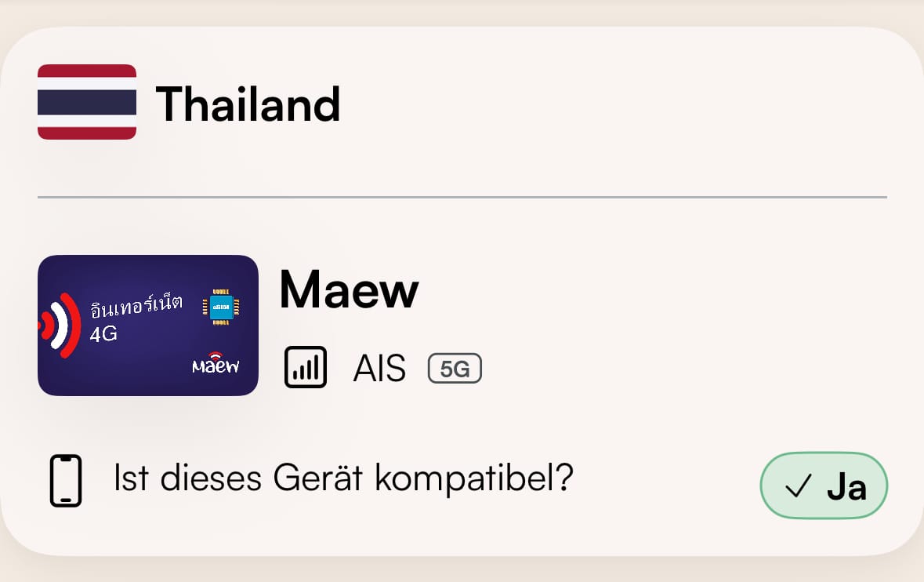Select the Maew logo at the card bottom

pyautogui.click(x=217, y=366)
